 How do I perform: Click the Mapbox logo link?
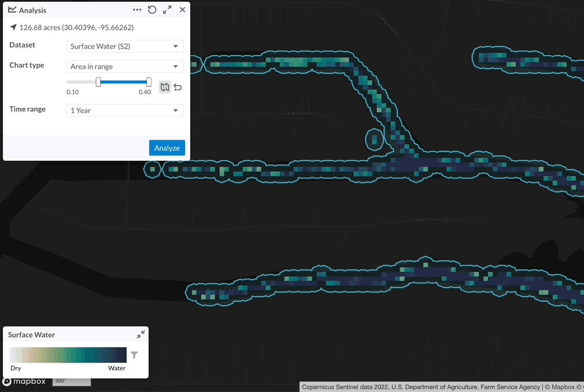pyautogui.click(x=24, y=382)
